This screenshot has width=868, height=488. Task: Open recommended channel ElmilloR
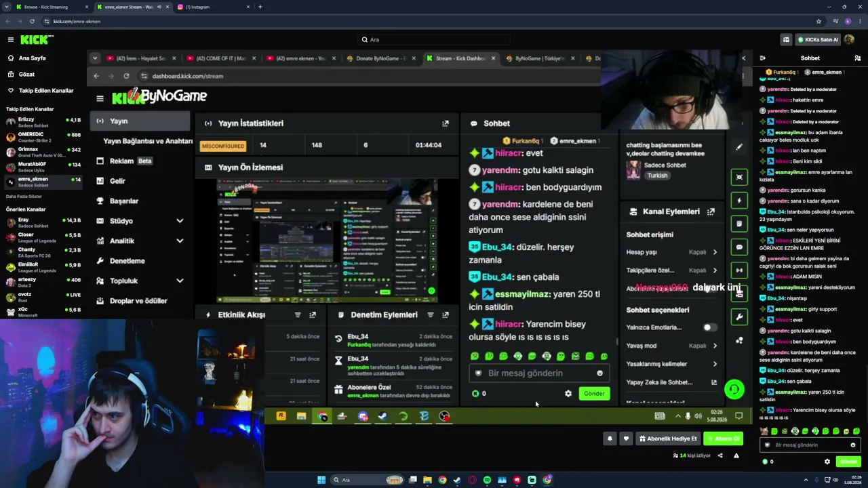pyautogui.click(x=43, y=267)
